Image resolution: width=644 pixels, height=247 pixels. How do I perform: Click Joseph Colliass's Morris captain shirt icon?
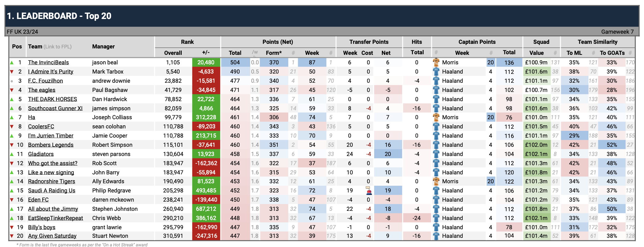click(436, 117)
